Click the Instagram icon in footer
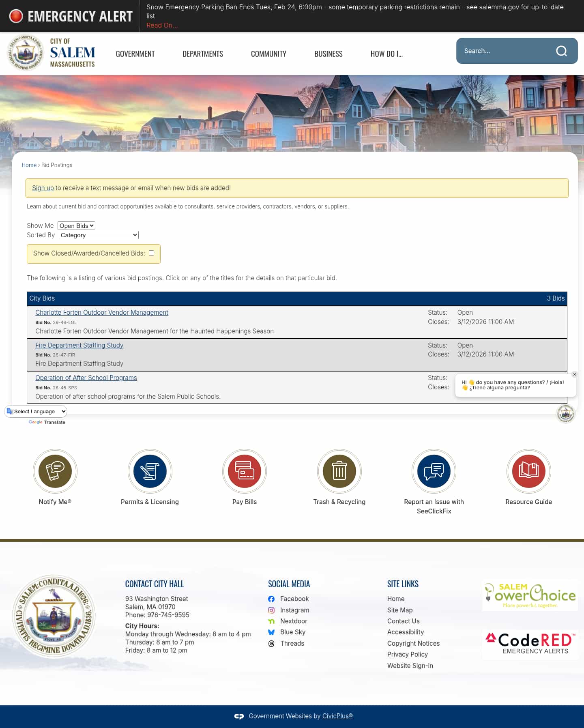 271,610
